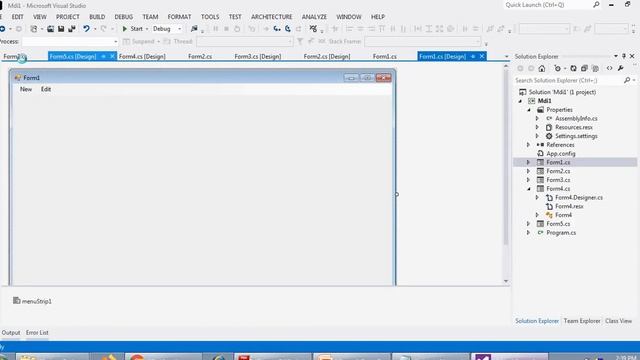Viewport: 640px width, 360px height.
Task: Select Form5.cs in Solution Explorer
Action: pos(558,224)
